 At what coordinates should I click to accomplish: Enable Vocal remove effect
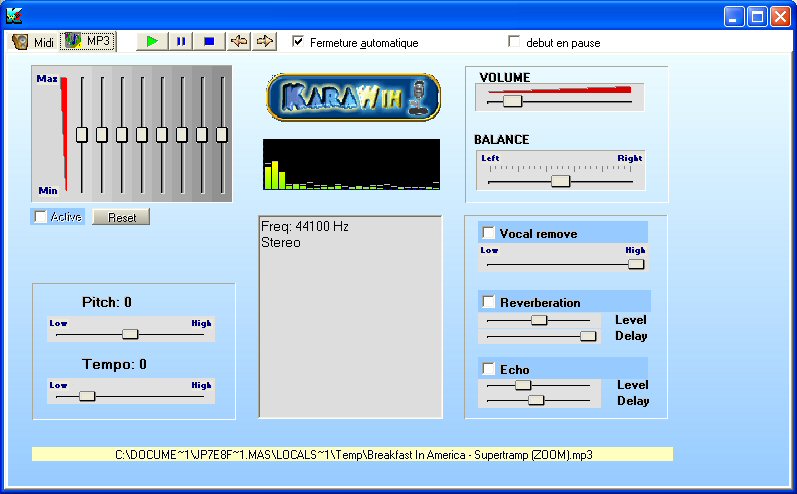coord(489,233)
